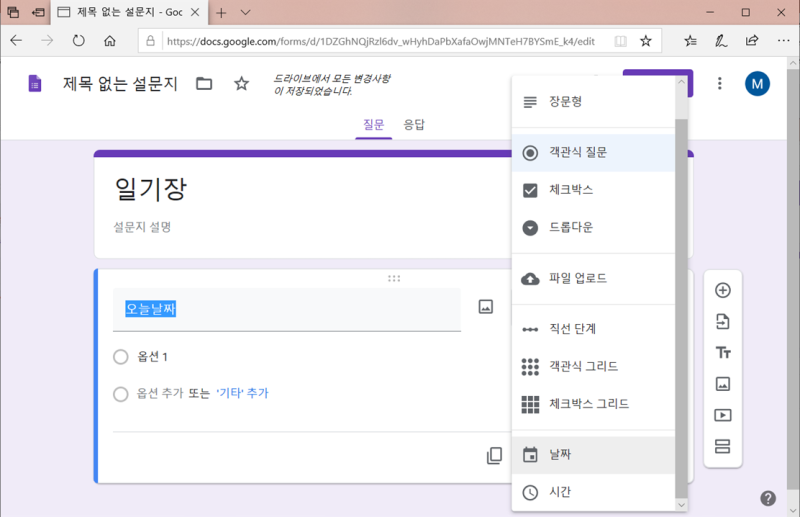Viewport: 800px width, 517px height.
Task: Switch to the 응답 tab
Action: 414,125
